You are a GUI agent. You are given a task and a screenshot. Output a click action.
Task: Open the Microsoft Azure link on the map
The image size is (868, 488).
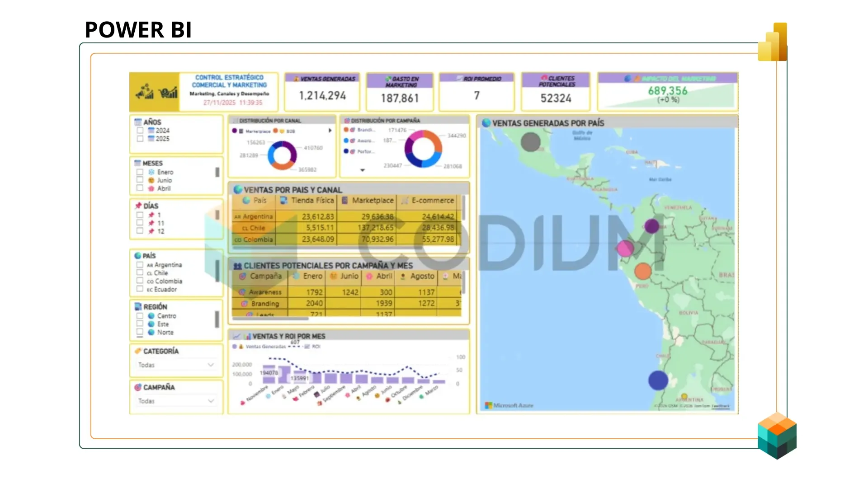[509, 406]
